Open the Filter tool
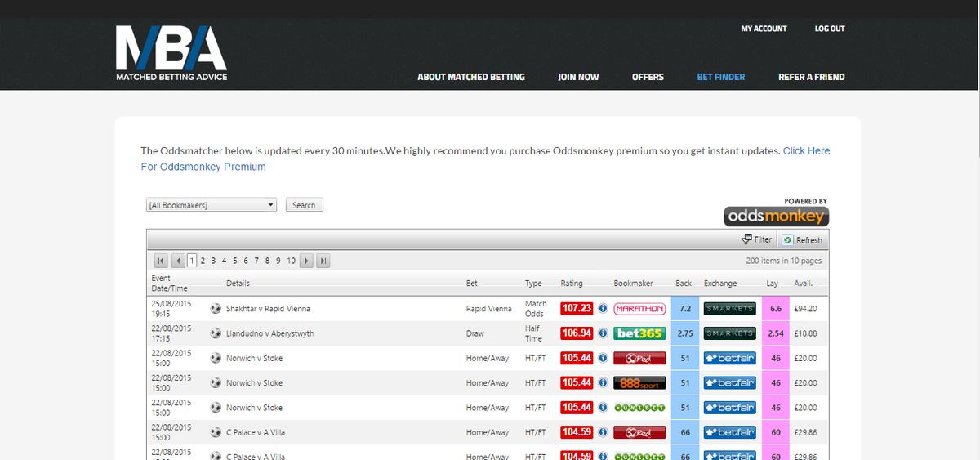 coord(756,239)
